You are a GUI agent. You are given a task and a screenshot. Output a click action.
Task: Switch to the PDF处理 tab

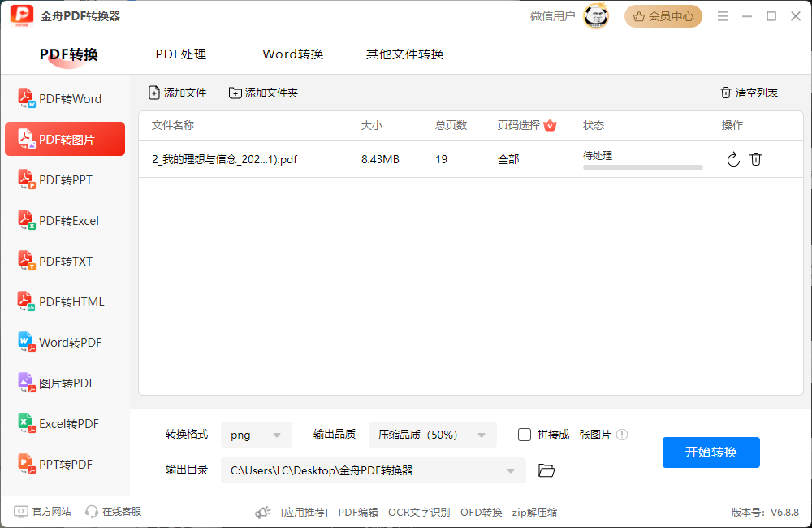[x=180, y=54]
